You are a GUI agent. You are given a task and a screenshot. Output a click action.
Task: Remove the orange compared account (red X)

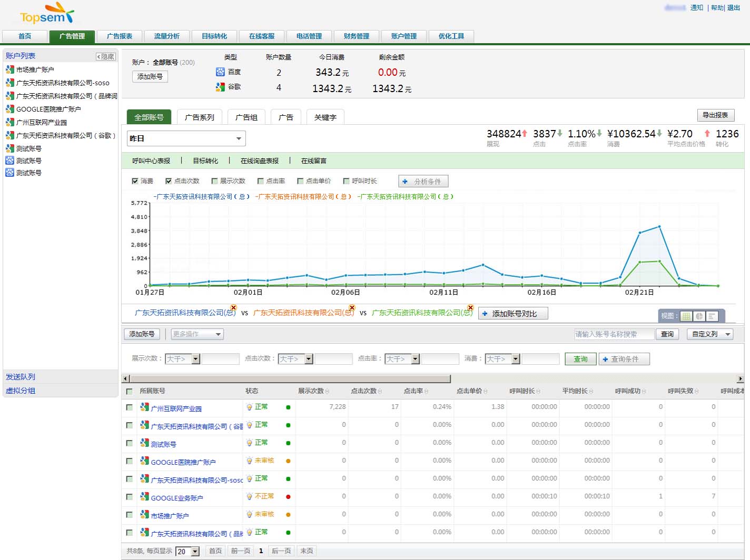pyautogui.click(x=352, y=307)
